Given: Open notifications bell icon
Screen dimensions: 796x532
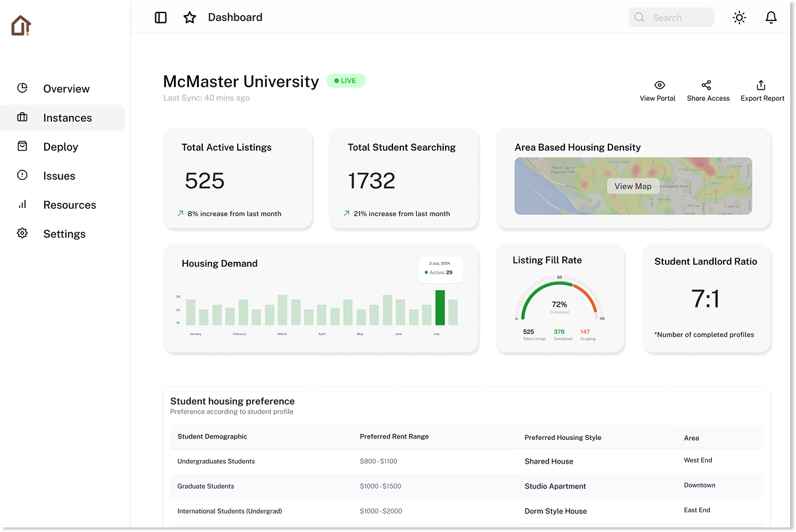Looking at the screenshot, I should tap(771, 18).
